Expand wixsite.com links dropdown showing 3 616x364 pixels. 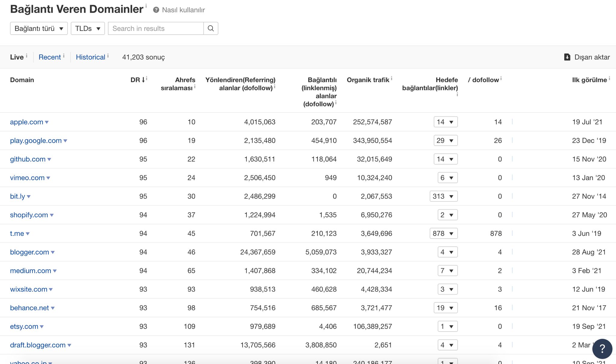click(448, 289)
